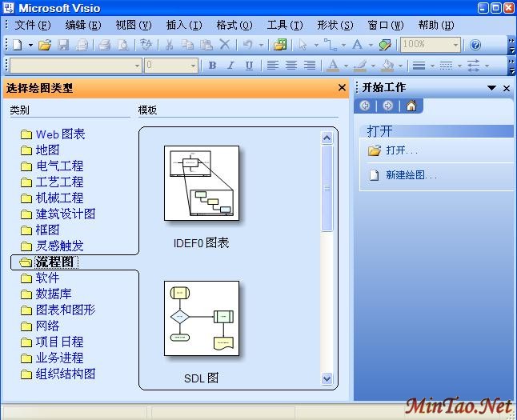The height and width of the screenshot is (420, 517).
Task: Click the Home icon in task pane
Action: 411,106
